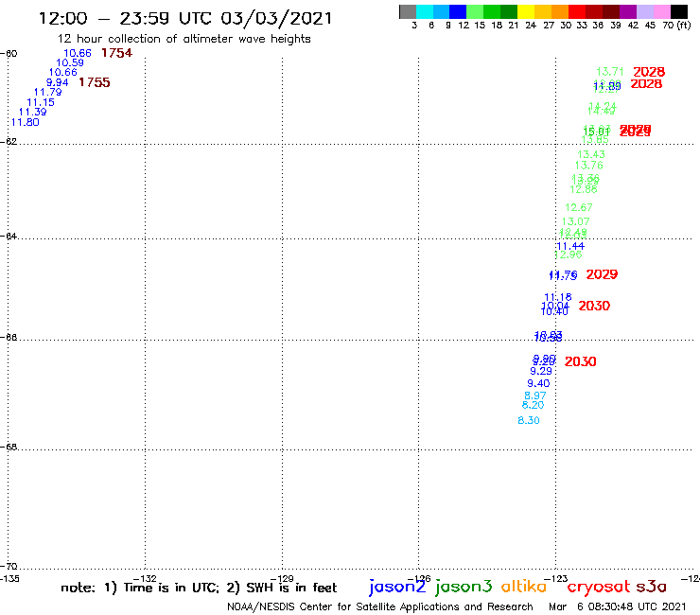The image size is (700, 615).
Task: Click the 'cryosat' satellite legend label
Action: click(x=598, y=588)
